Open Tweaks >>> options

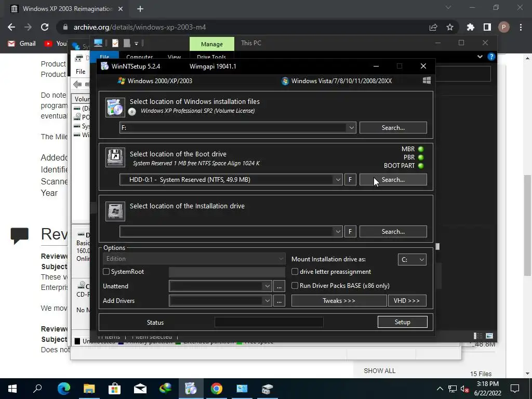(x=339, y=301)
